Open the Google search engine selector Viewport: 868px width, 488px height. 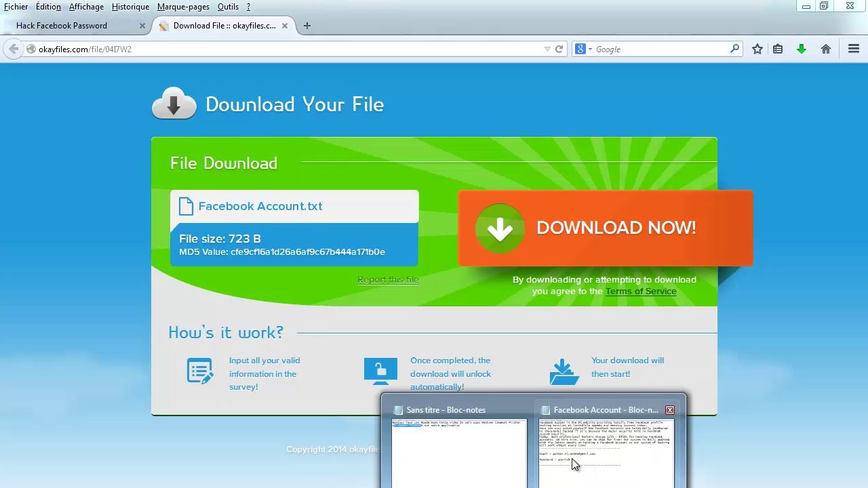click(583, 49)
